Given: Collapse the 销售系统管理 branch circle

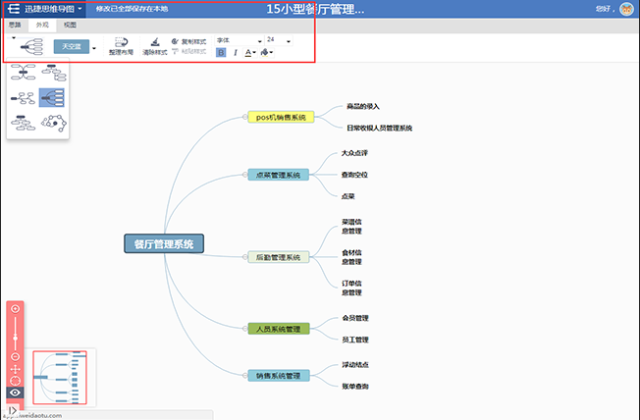Looking at the screenshot, I should click(x=245, y=376).
